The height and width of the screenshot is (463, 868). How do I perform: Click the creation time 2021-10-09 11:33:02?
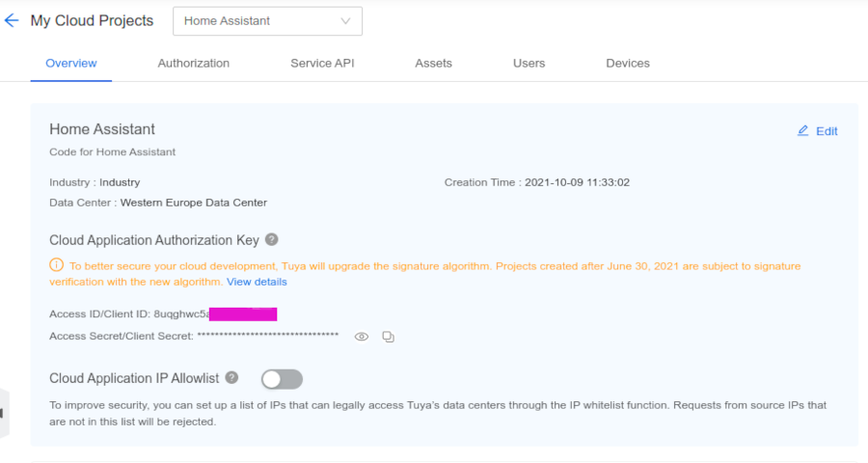point(577,182)
